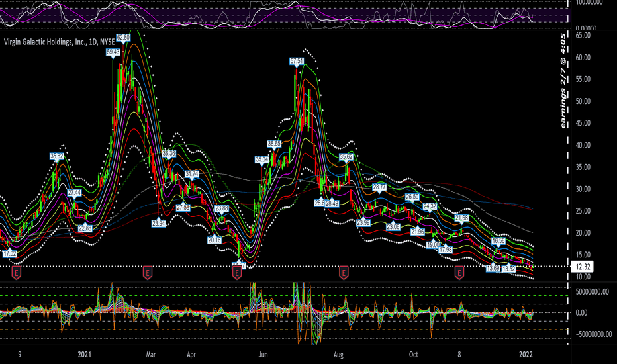Screen dimensions: 617x364
Task: Click the 38.65 price label
Action: point(274,144)
